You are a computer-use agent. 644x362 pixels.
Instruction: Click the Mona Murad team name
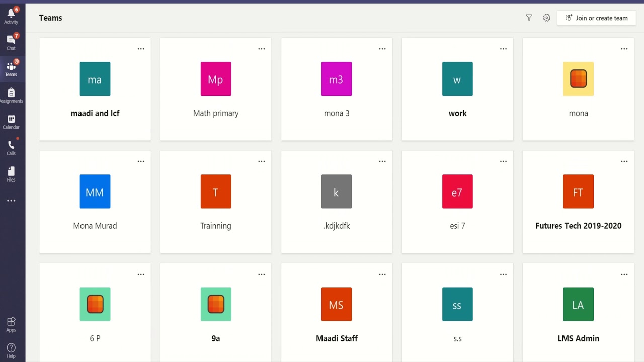click(95, 226)
